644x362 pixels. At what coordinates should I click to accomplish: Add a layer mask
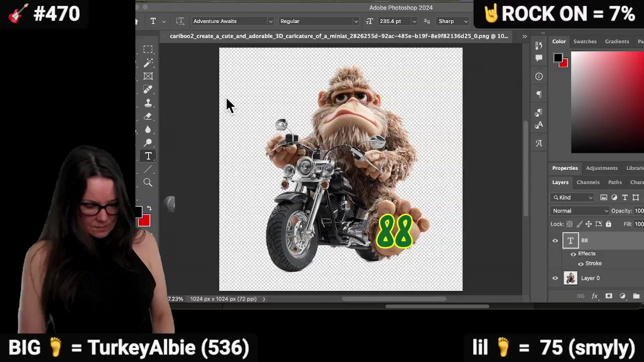pos(609,296)
